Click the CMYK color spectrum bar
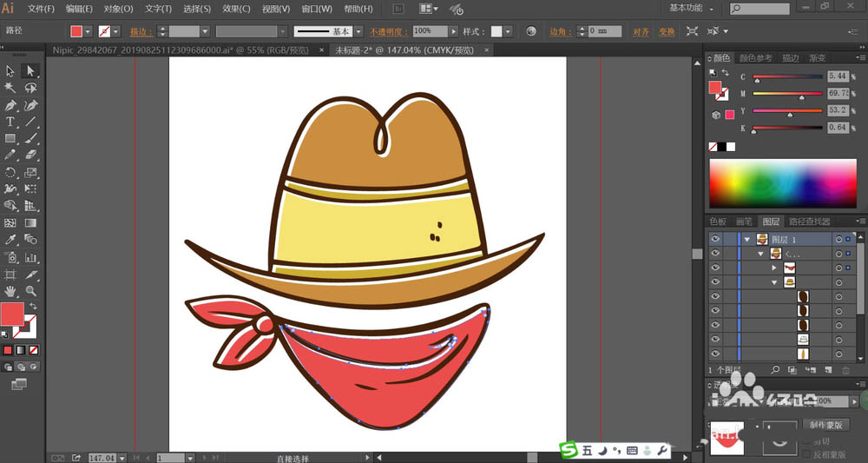 pyautogui.click(x=782, y=183)
